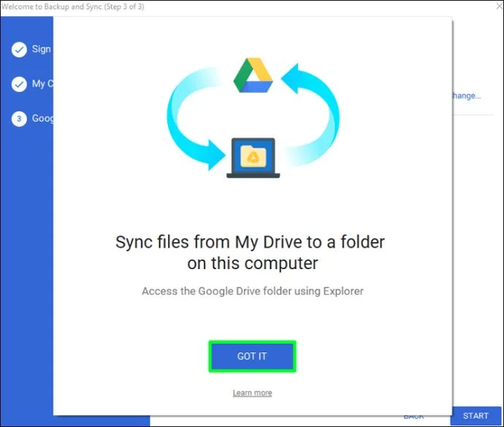This screenshot has height=427, width=504.
Task: Click the START button
Action: point(476,416)
